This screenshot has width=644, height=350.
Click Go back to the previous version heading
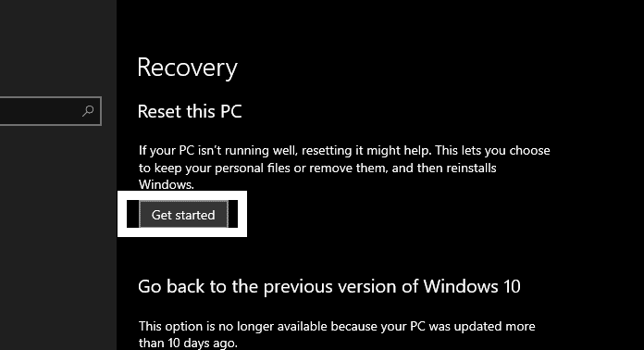click(x=329, y=286)
